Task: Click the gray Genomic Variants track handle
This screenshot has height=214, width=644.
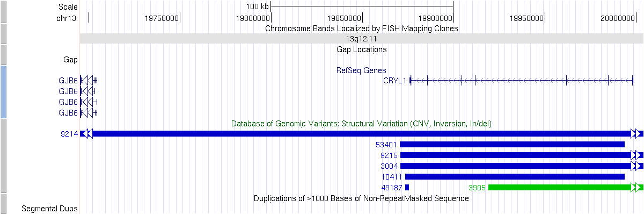Action: pos(3,155)
